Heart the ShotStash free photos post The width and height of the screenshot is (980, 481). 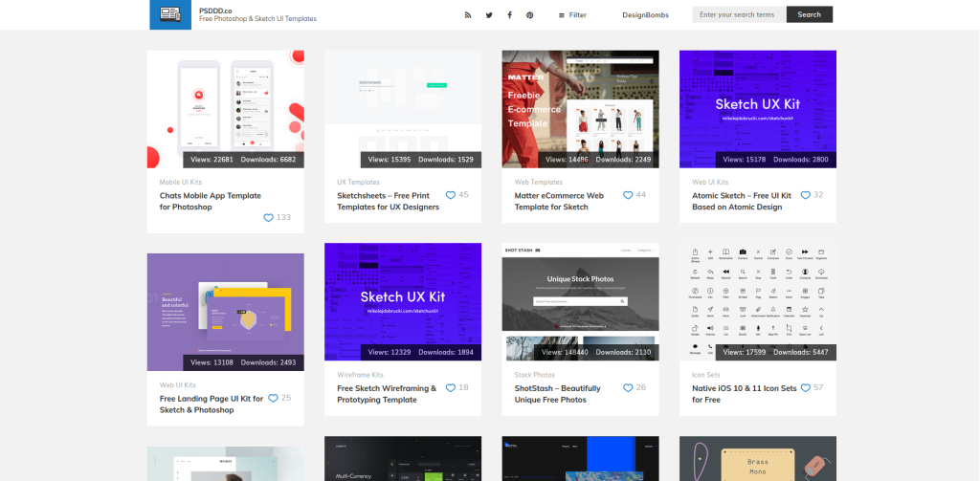click(628, 388)
